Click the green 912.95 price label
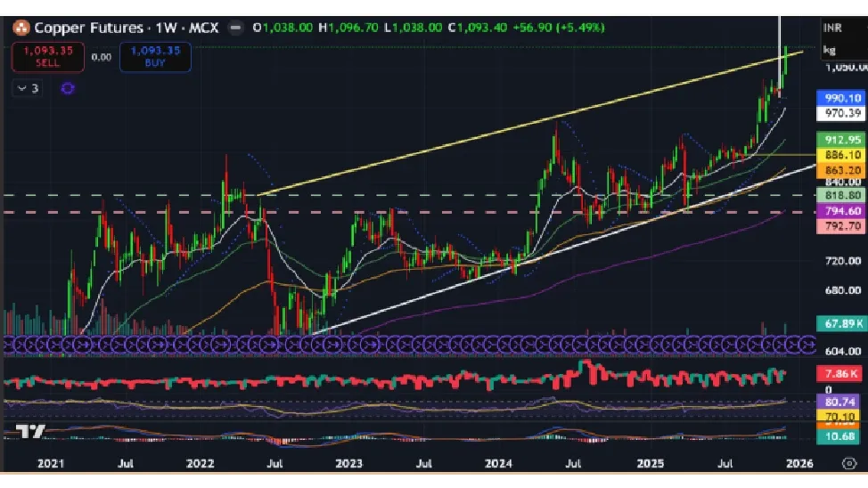The height and width of the screenshot is (488, 868). 840,140
